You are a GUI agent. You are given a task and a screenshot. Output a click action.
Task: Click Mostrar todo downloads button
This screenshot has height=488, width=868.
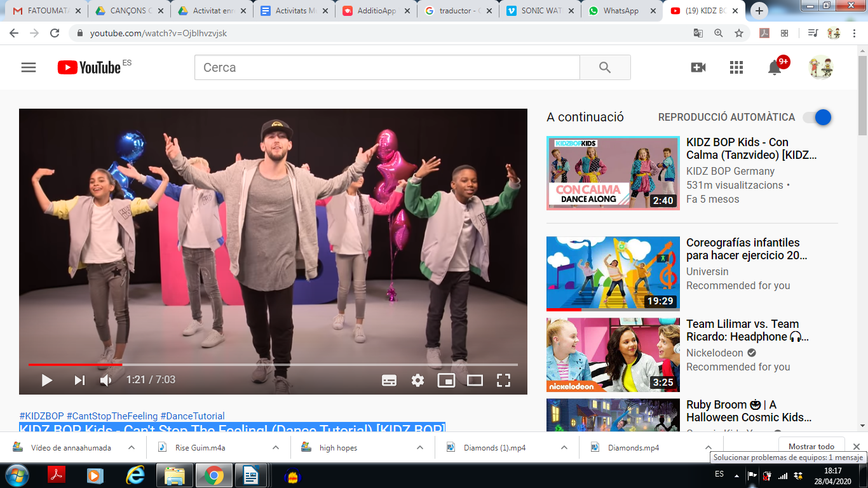pos(811,447)
